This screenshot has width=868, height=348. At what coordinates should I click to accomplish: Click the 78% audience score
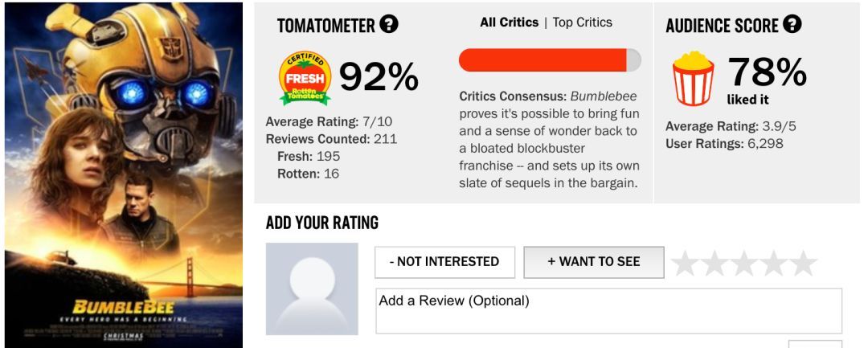point(768,72)
